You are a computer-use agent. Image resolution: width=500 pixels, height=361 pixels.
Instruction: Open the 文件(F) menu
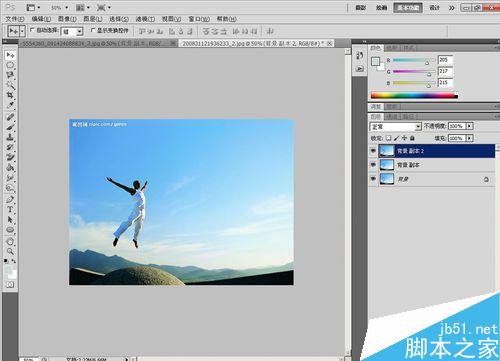(15, 19)
